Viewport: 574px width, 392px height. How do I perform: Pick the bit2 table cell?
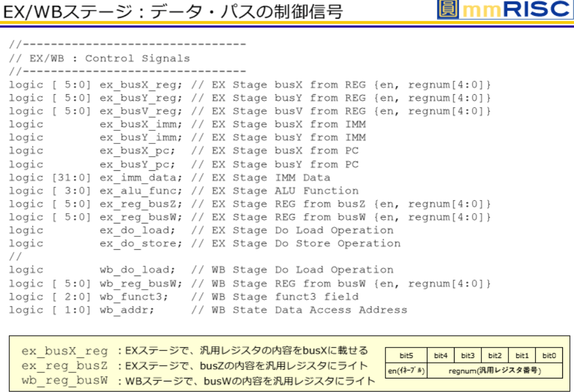click(495, 356)
